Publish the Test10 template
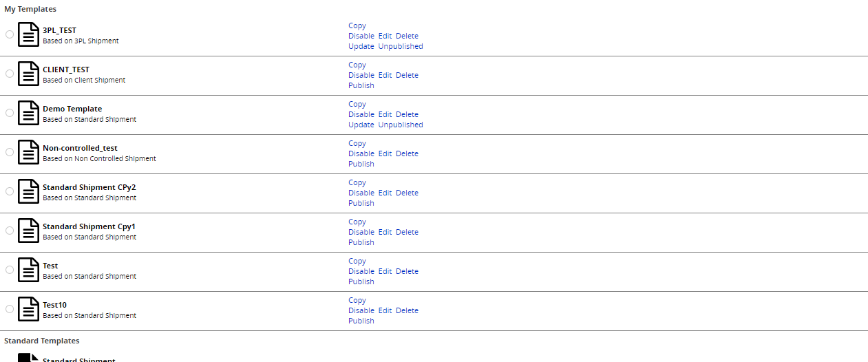Viewport: 868px width, 362px height. point(361,321)
